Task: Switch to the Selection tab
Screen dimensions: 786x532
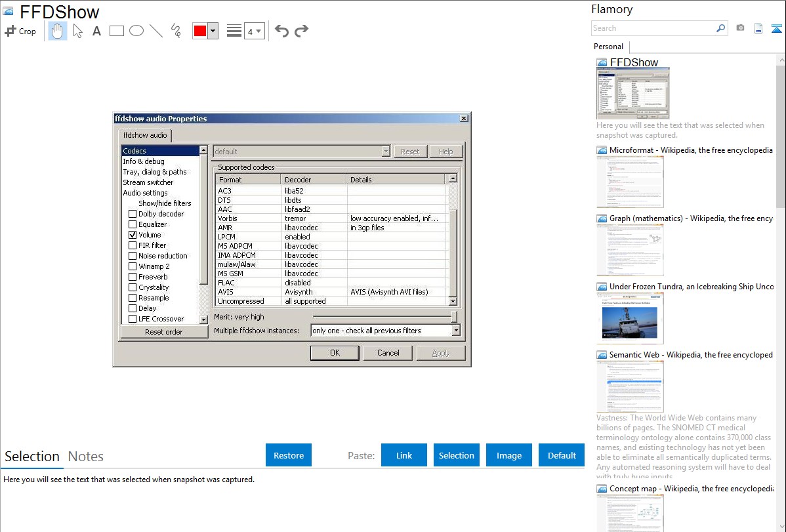Action: [x=32, y=457]
